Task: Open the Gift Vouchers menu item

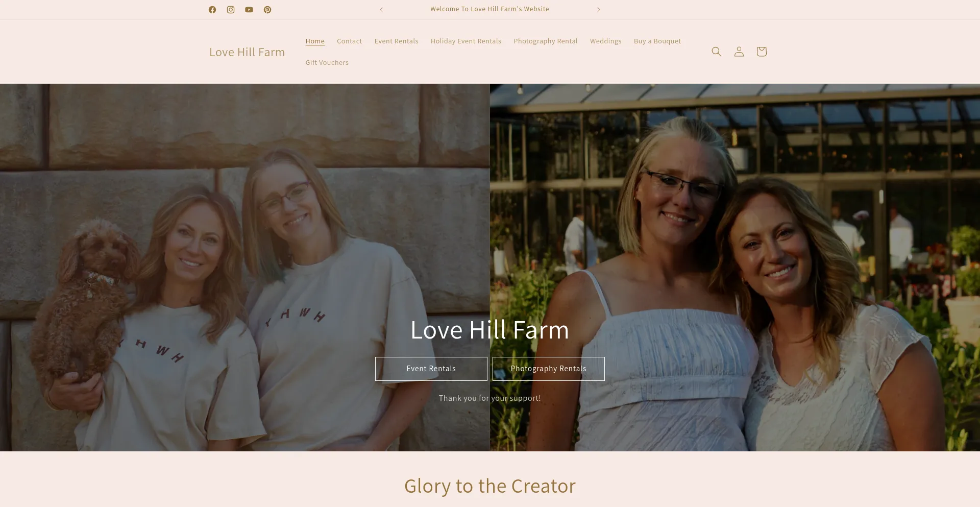Action: 327,62
